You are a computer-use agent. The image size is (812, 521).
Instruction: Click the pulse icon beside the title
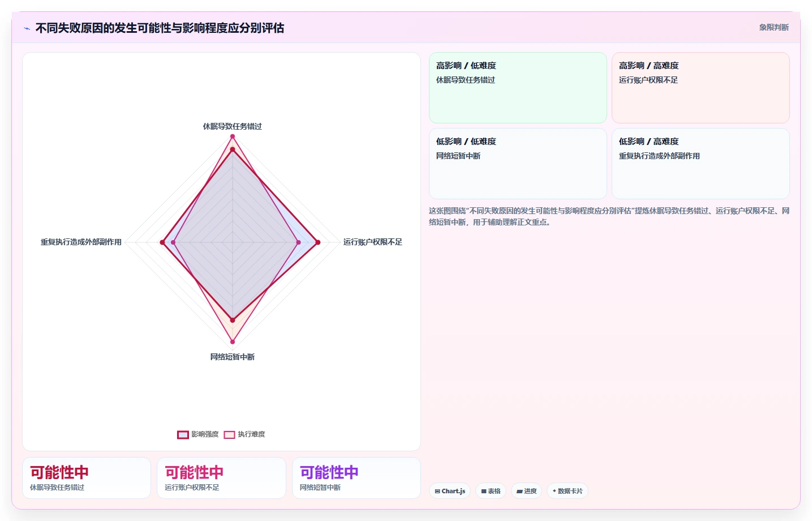pos(27,28)
